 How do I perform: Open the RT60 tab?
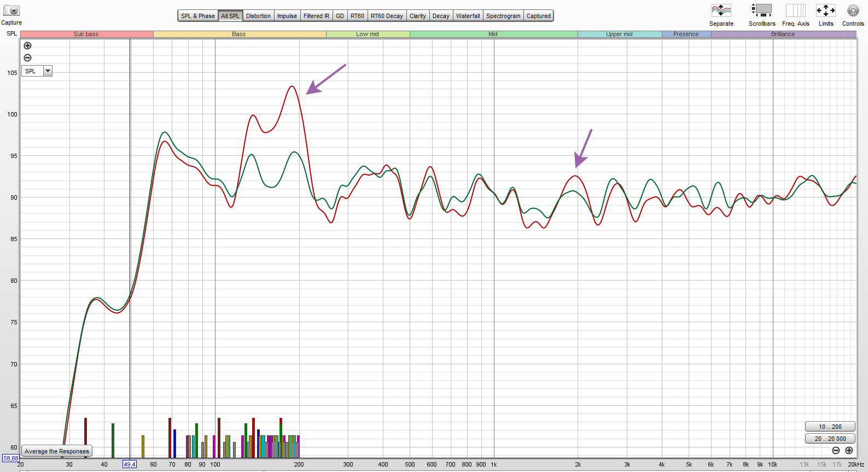[358, 16]
